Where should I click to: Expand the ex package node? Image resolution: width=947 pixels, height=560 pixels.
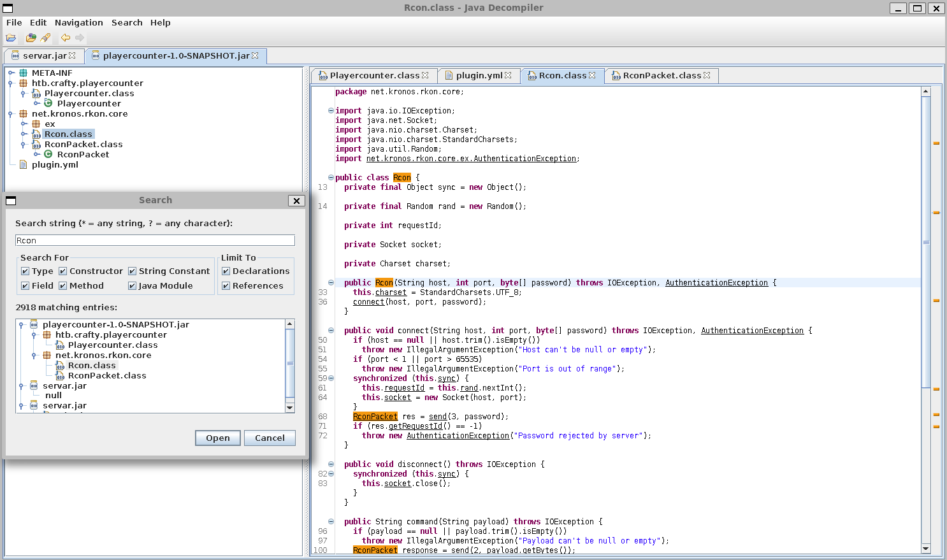tap(24, 124)
